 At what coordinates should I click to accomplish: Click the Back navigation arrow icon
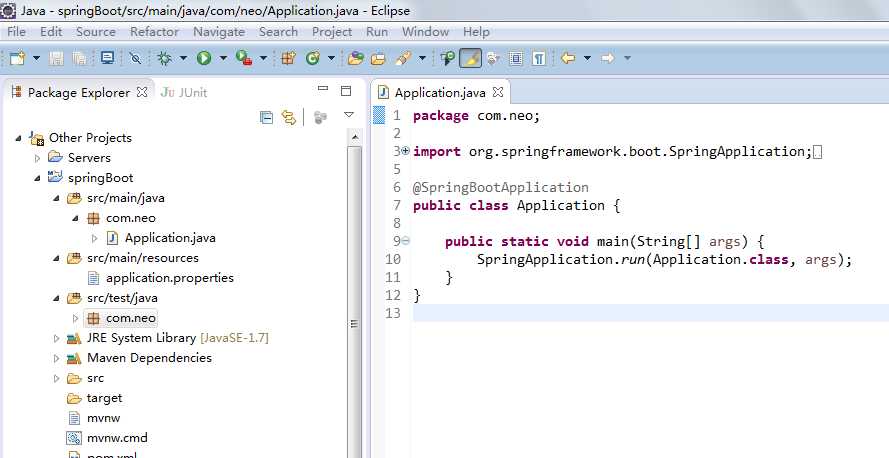[x=568, y=58]
